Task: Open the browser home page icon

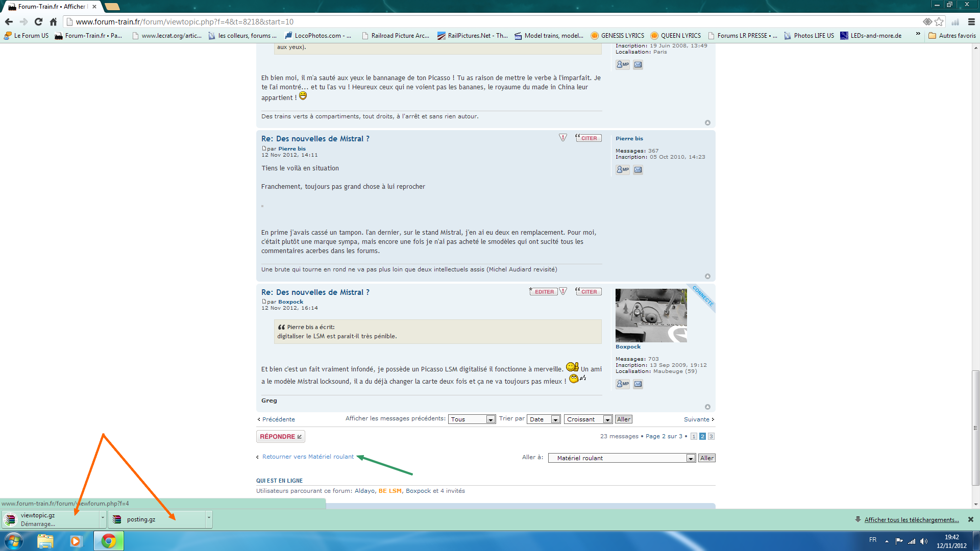Action: point(53,22)
